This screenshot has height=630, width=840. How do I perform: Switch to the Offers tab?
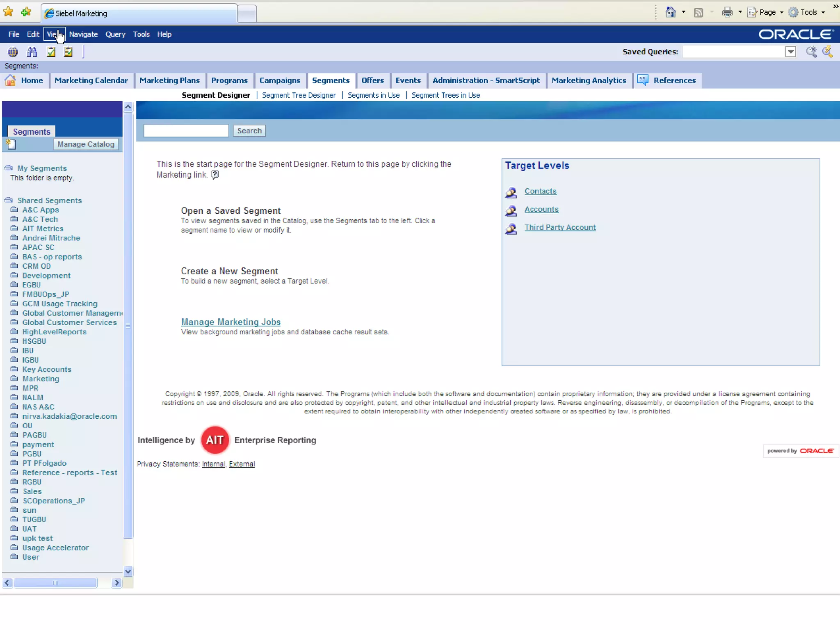372,80
